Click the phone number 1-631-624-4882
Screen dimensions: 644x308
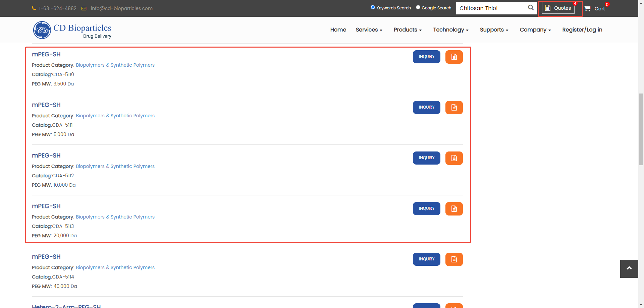click(57, 8)
